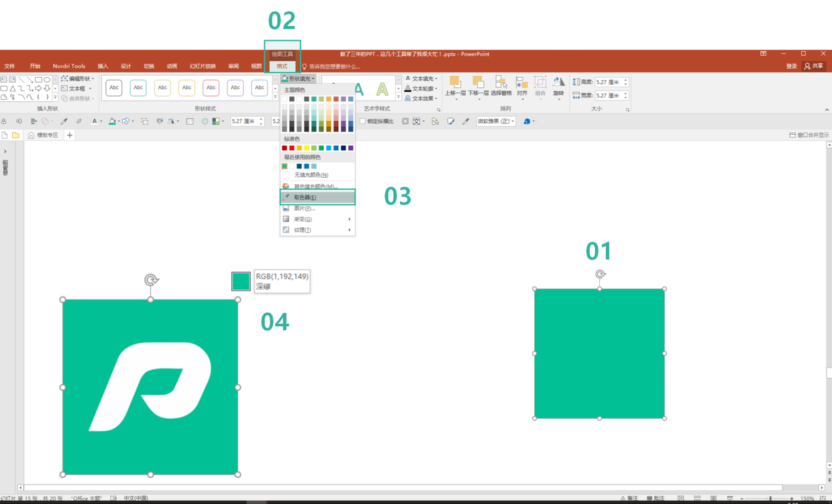Open the 对齐 align menu
The width and height of the screenshot is (832, 504).
tap(522, 87)
